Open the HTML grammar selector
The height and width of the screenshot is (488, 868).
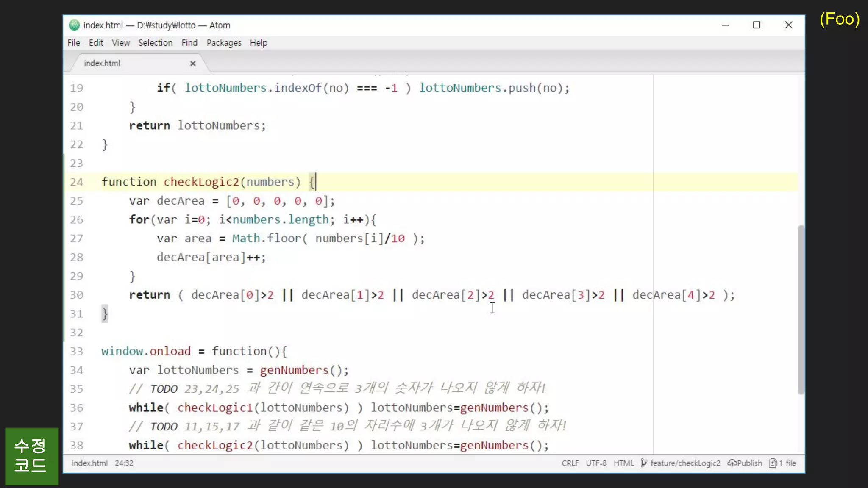coord(623,463)
